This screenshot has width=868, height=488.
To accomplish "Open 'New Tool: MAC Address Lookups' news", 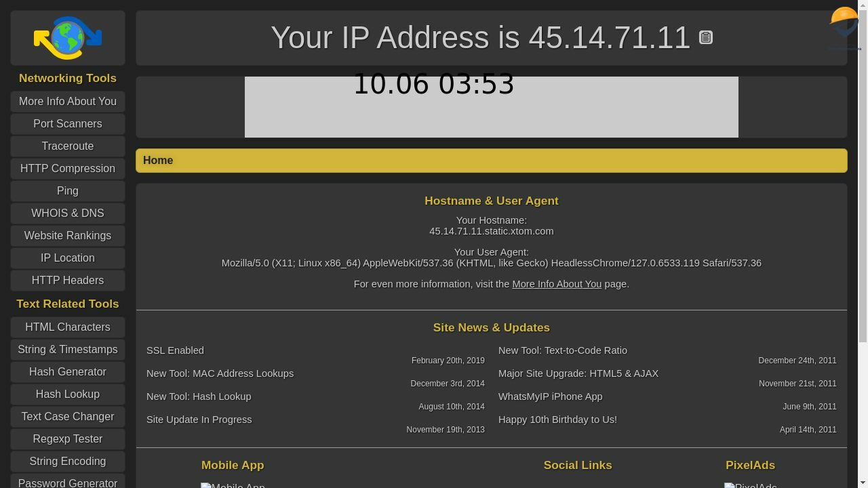I will pyautogui.click(x=220, y=373).
